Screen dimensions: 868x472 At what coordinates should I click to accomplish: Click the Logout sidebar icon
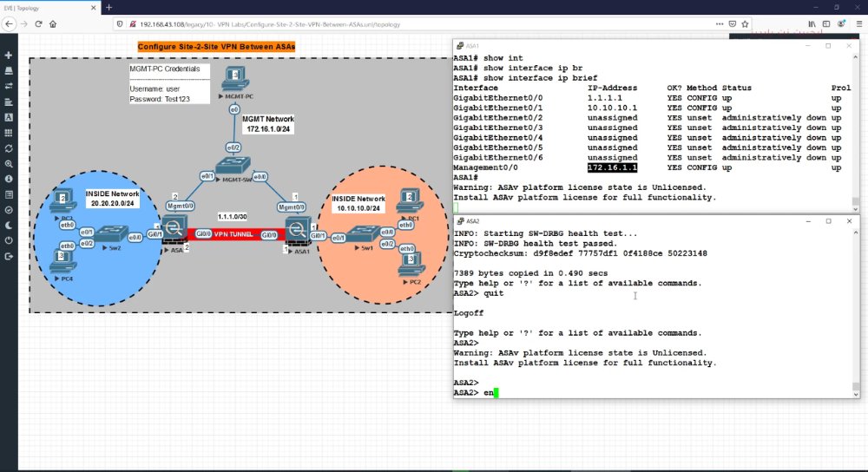[x=9, y=256]
